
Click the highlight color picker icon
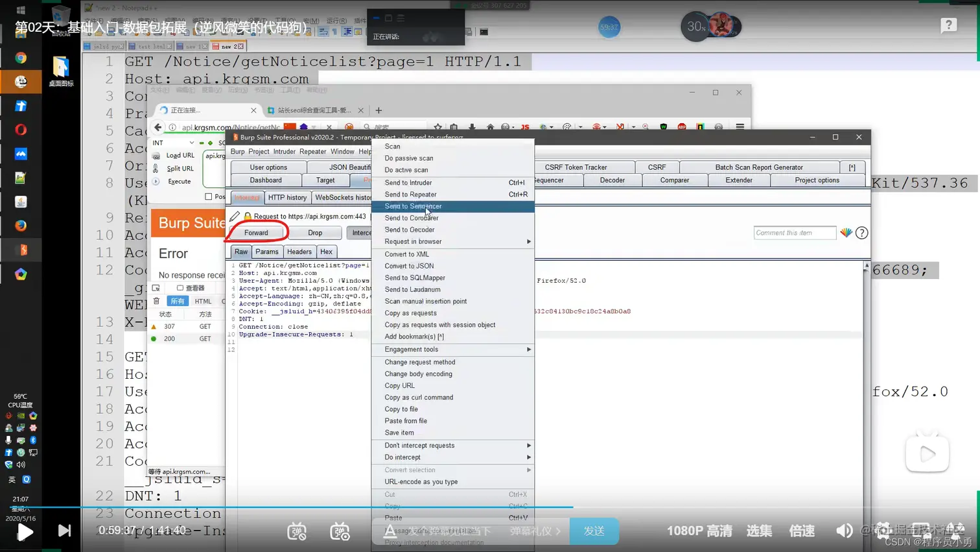click(x=846, y=233)
